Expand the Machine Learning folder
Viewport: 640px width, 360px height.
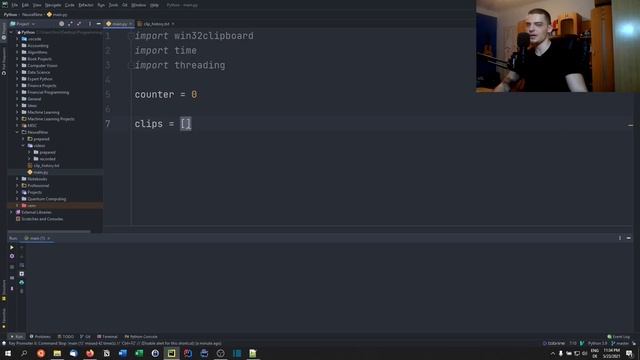[17, 112]
